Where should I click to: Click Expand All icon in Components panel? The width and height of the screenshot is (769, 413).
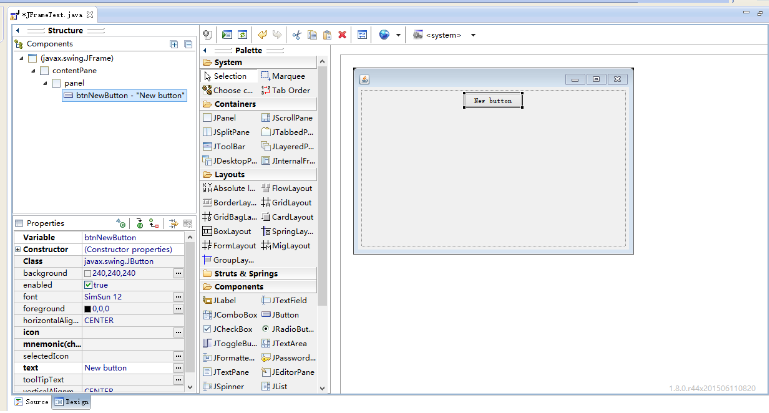click(174, 45)
